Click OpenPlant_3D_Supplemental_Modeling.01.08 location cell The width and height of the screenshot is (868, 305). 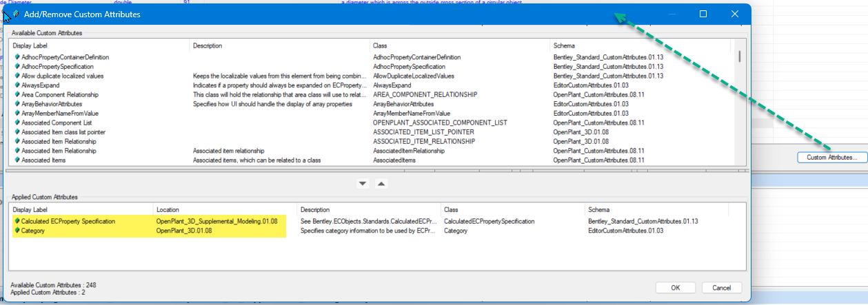click(217, 222)
